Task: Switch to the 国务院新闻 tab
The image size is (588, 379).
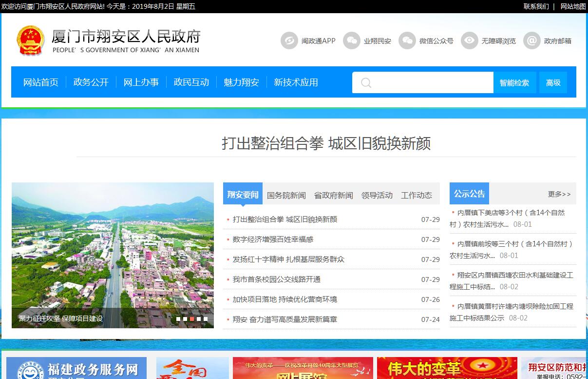Action: click(x=286, y=195)
